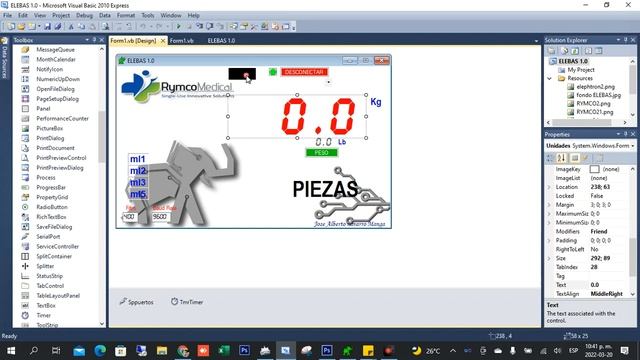Switch to the Form1.vb code tab
This screenshot has width=640, height=360.
(x=182, y=40)
